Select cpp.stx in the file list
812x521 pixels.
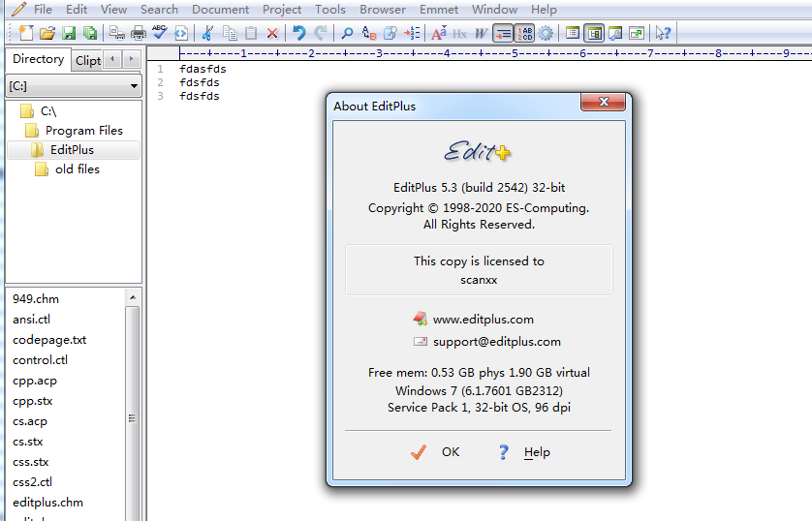32,401
